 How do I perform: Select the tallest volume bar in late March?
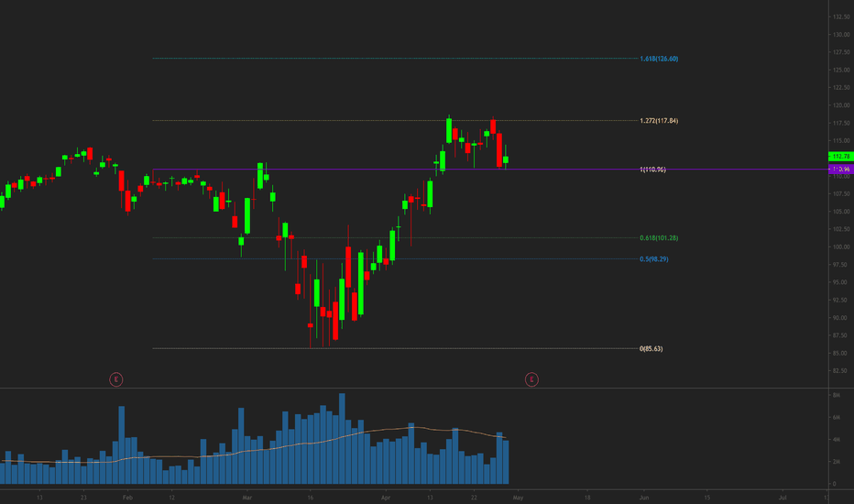pos(342,439)
